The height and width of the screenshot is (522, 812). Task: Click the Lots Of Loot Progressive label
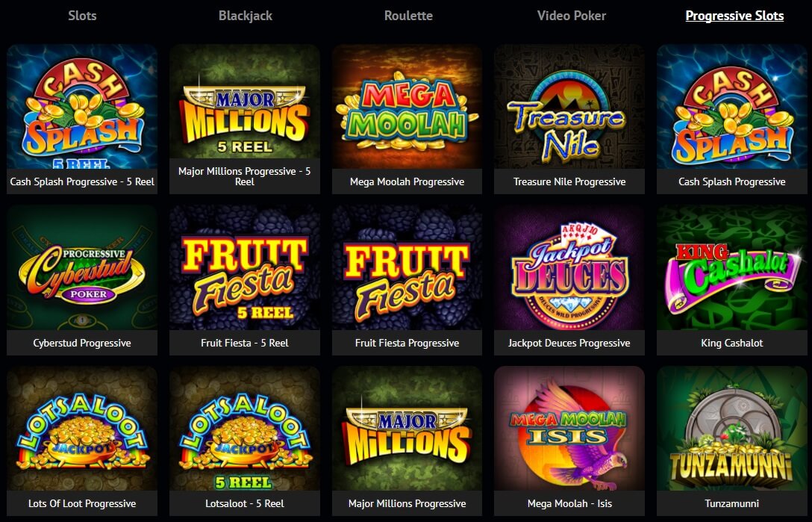tap(82, 503)
